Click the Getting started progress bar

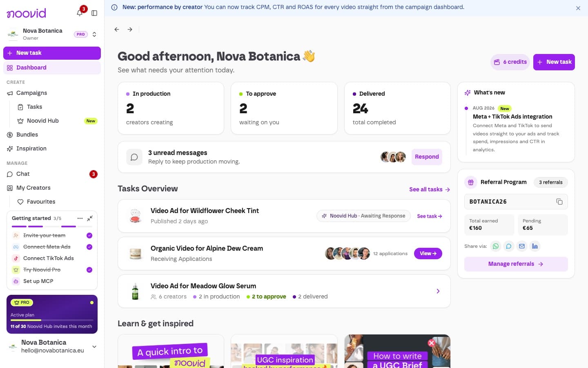pos(52,227)
